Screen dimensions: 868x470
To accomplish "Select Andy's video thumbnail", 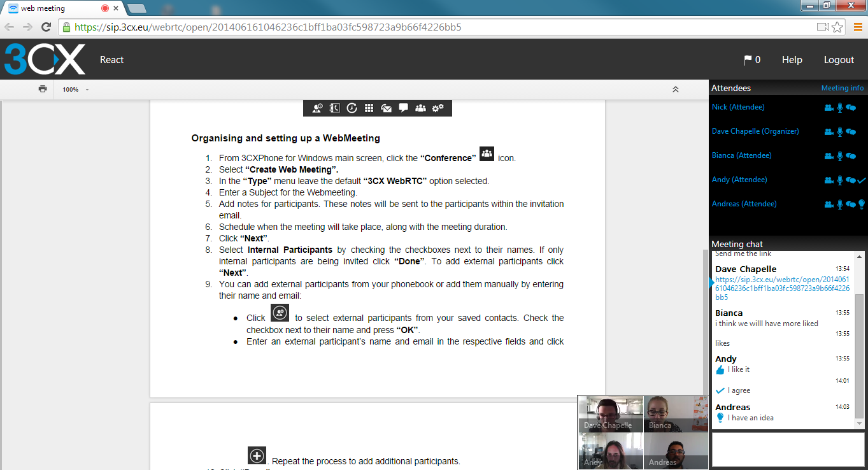I will 611,451.
